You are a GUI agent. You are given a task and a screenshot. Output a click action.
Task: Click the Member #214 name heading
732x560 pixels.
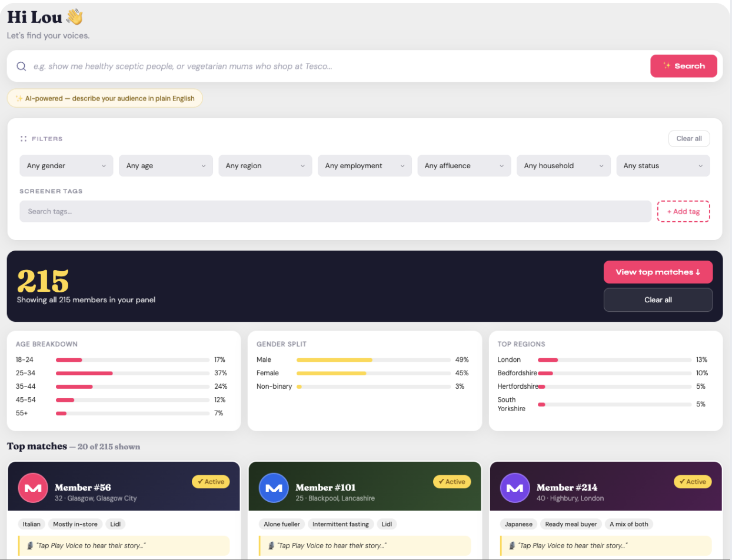click(567, 488)
